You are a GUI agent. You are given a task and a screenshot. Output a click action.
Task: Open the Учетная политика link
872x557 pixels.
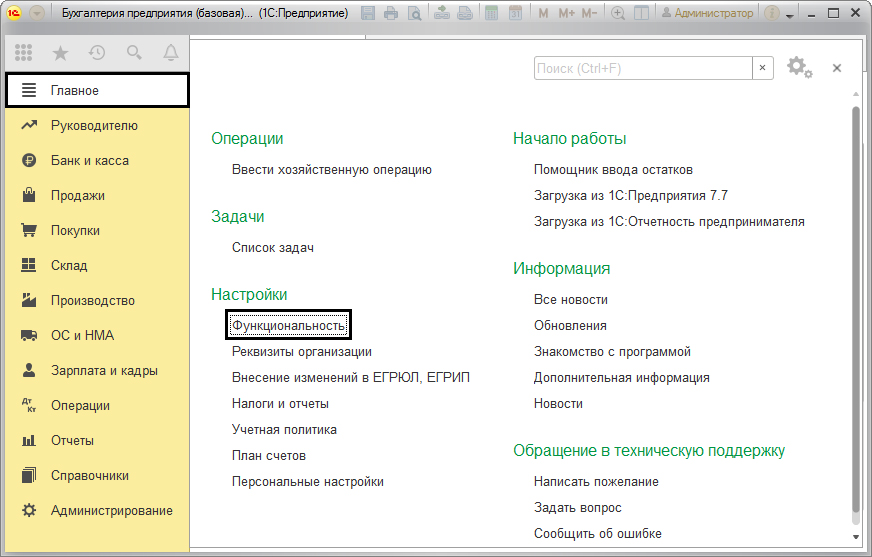pyautogui.click(x=284, y=430)
